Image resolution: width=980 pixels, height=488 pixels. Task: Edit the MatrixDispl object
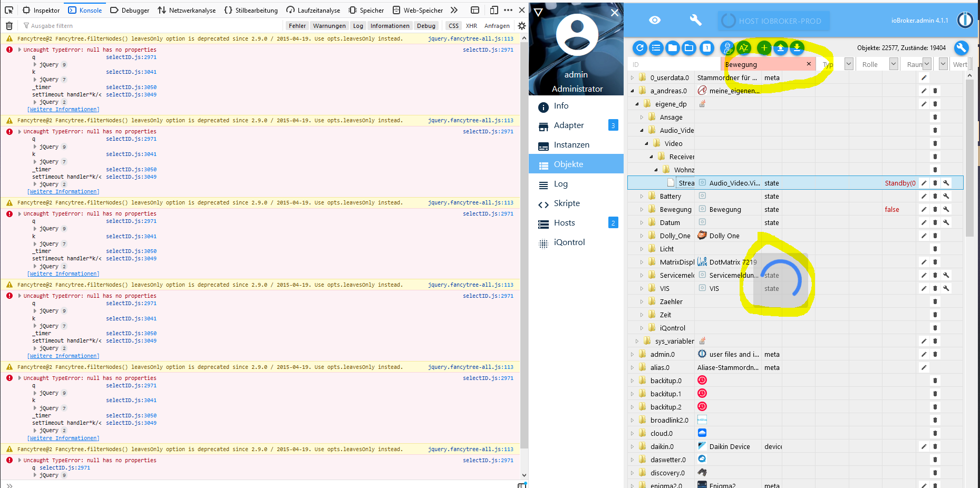(924, 262)
